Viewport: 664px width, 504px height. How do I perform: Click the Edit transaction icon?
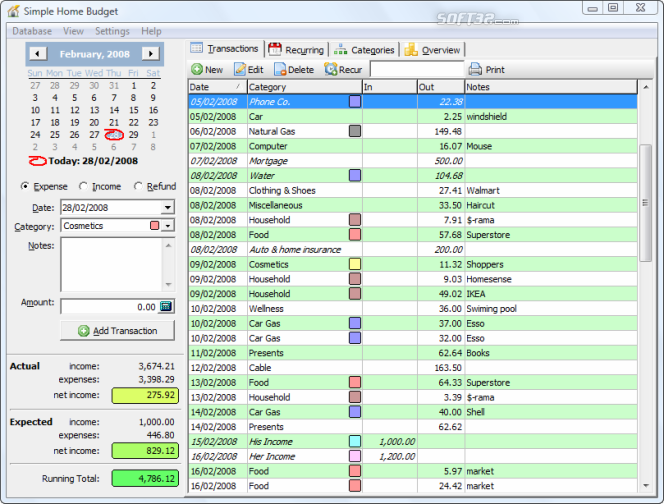coord(241,70)
